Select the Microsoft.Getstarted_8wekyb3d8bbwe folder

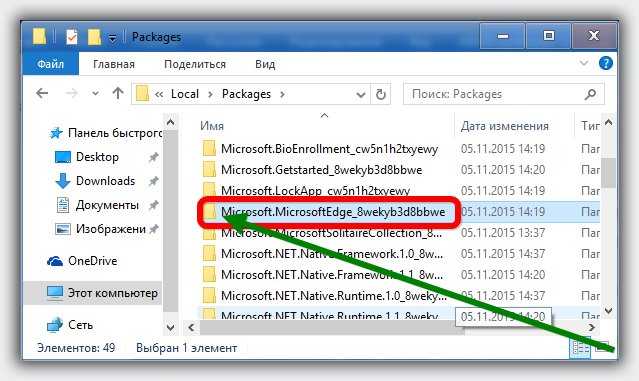tap(322, 170)
